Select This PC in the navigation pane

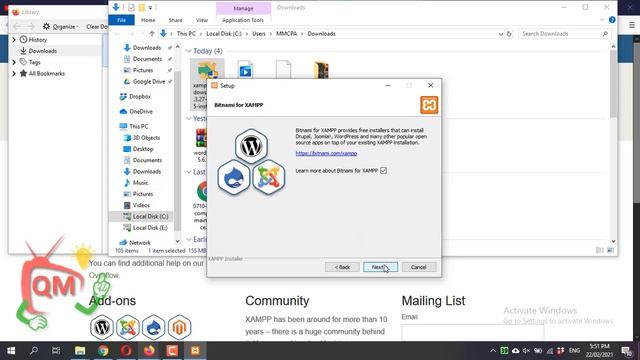pos(139,127)
